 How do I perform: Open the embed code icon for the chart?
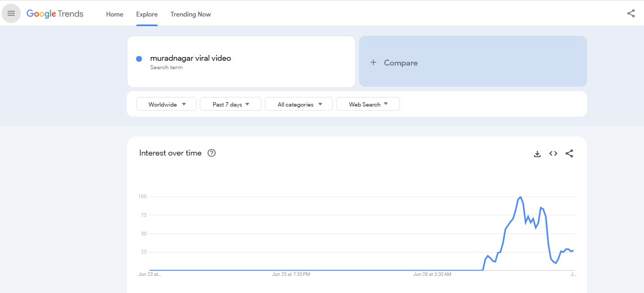click(x=553, y=154)
